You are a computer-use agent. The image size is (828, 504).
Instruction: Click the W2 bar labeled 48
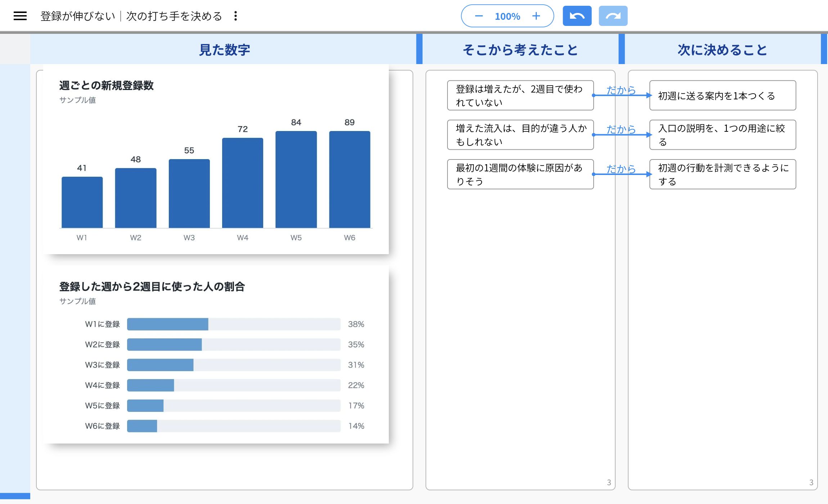pyautogui.click(x=136, y=198)
